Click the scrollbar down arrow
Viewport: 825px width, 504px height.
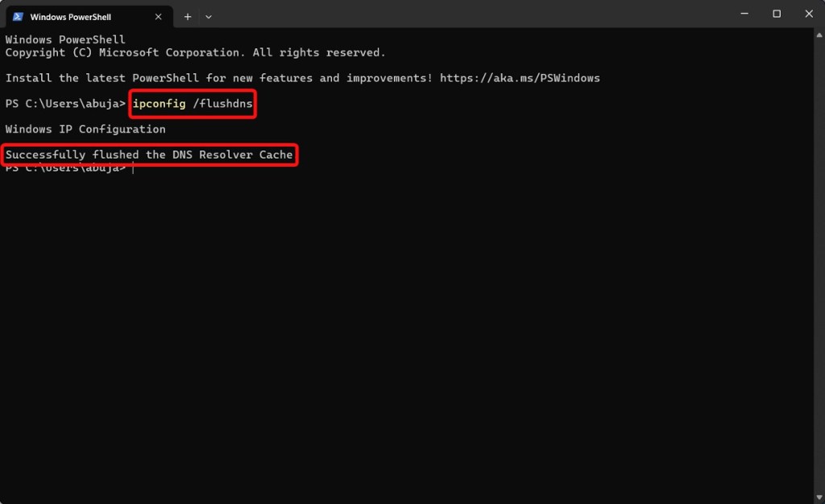[819, 498]
